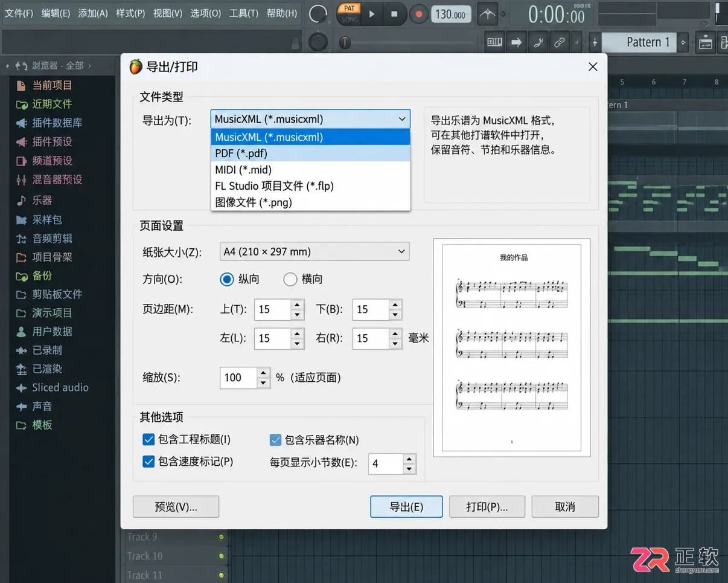Click the Stop button in transport bar
728x583 pixels.
point(394,13)
